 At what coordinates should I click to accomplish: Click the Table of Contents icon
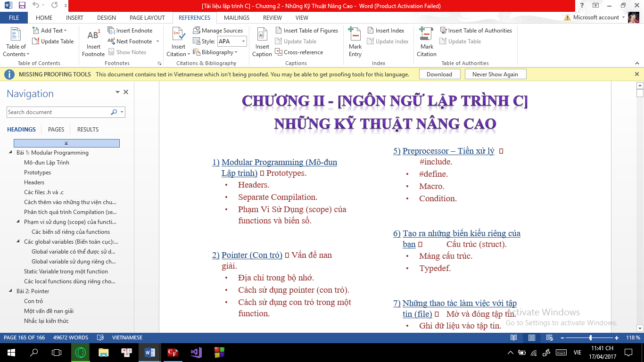16,36
